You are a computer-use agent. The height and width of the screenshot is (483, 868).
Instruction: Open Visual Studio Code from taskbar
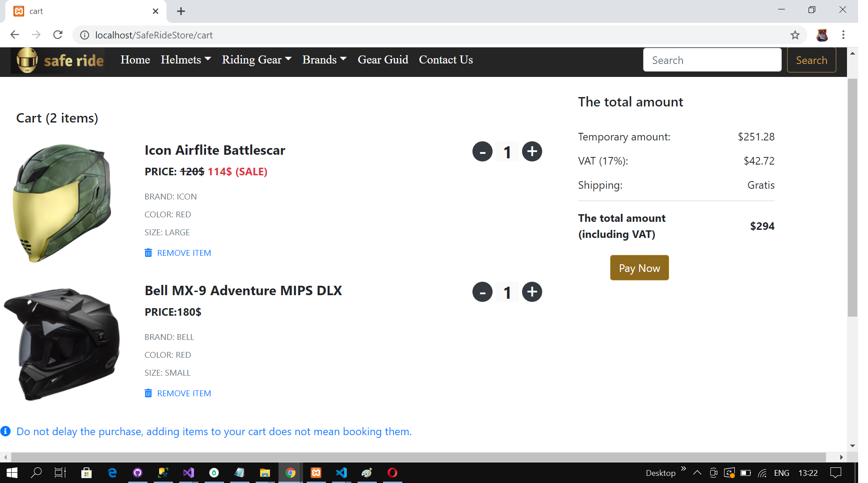pos(341,473)
